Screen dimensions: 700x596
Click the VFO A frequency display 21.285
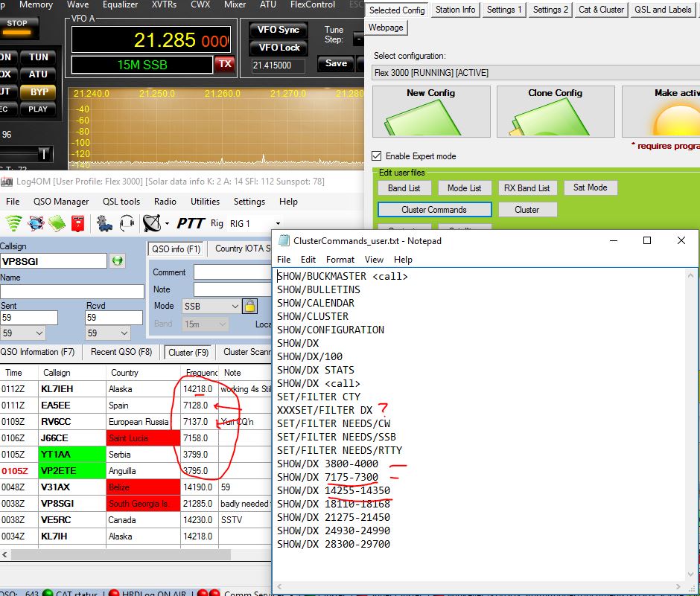tap(151, 40)
